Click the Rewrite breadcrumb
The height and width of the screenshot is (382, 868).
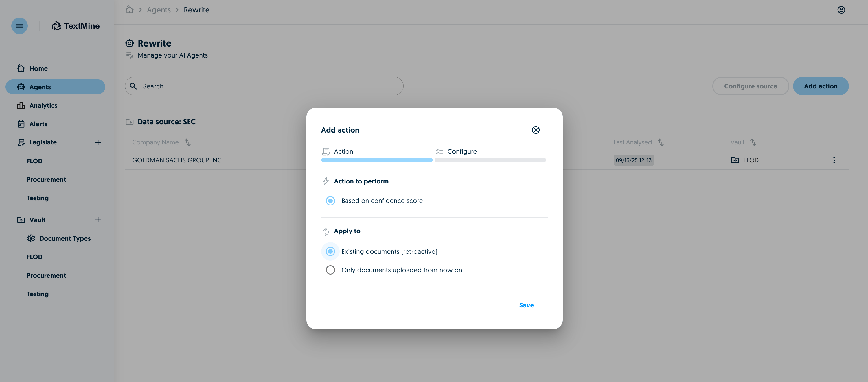pyautogui.click(x=196, y=10)
